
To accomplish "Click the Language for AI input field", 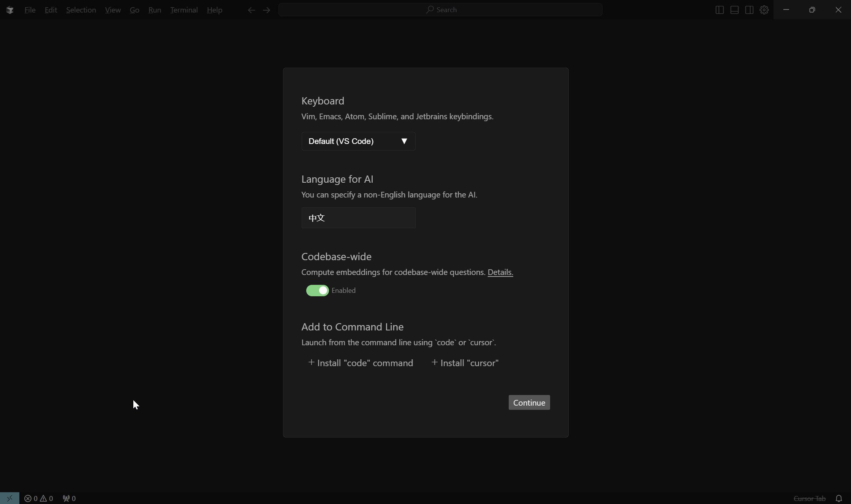I will click(358, 218).
